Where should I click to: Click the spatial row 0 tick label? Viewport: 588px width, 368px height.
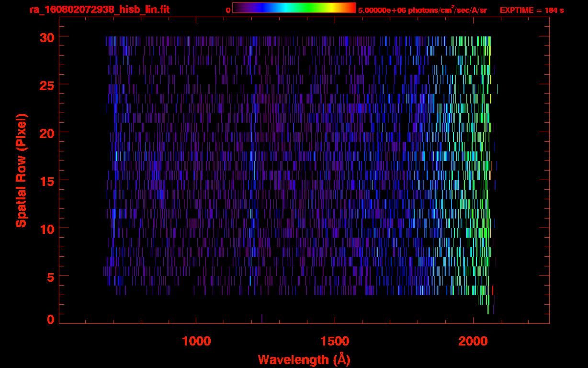[50, 319]
